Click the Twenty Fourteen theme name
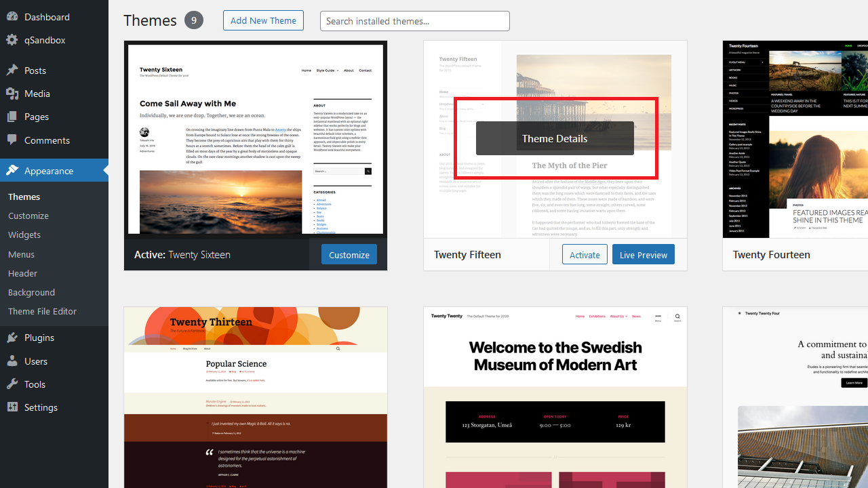The width and height of the screenshot is (868, 488). [772, 255]
